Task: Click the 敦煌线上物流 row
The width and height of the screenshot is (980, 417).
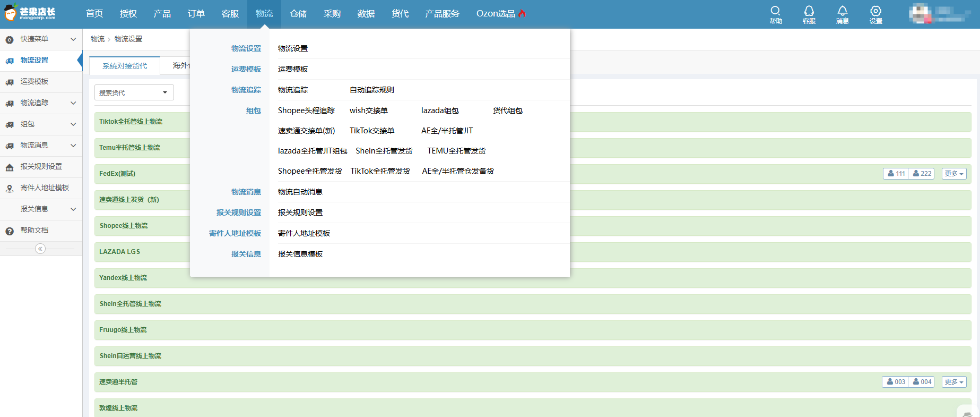Action: tap(533, 407)
